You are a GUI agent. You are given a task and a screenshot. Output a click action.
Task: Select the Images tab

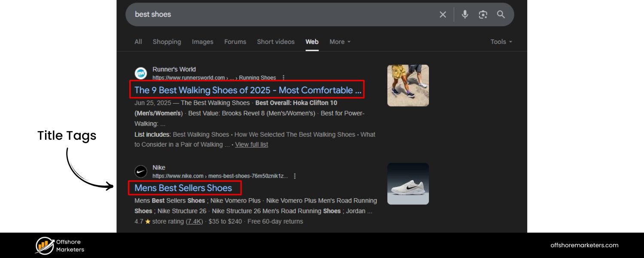203,42
